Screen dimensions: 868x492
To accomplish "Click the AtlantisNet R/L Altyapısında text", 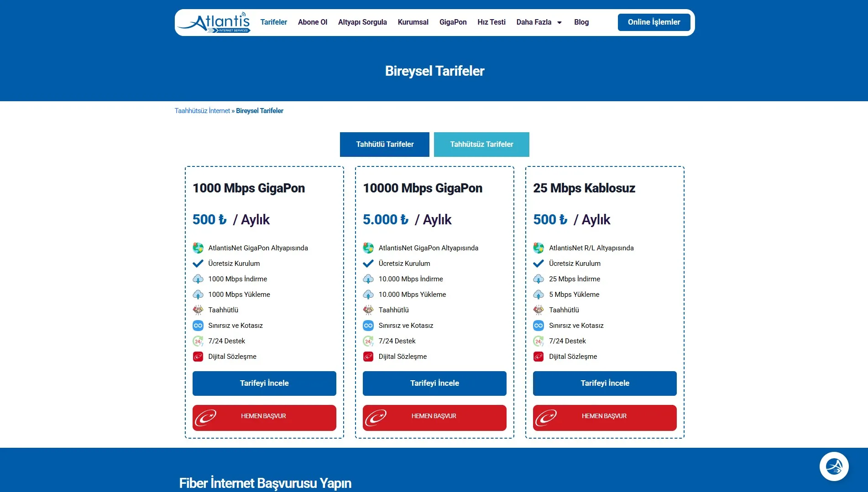I will point(591,248).
